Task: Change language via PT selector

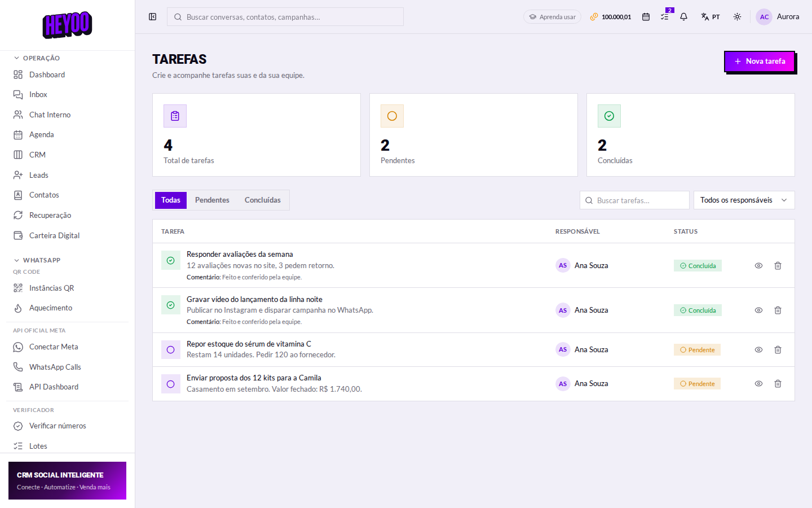Action: (x=710, y=17)
